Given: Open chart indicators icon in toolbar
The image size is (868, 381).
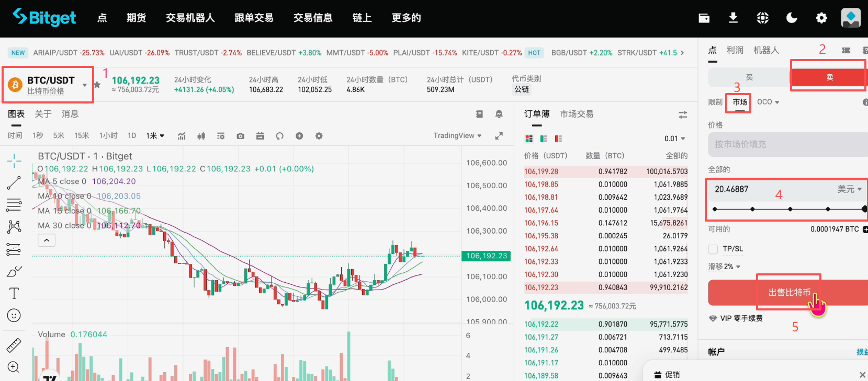Looking at the screenshot, I should (x=182, y=136).
